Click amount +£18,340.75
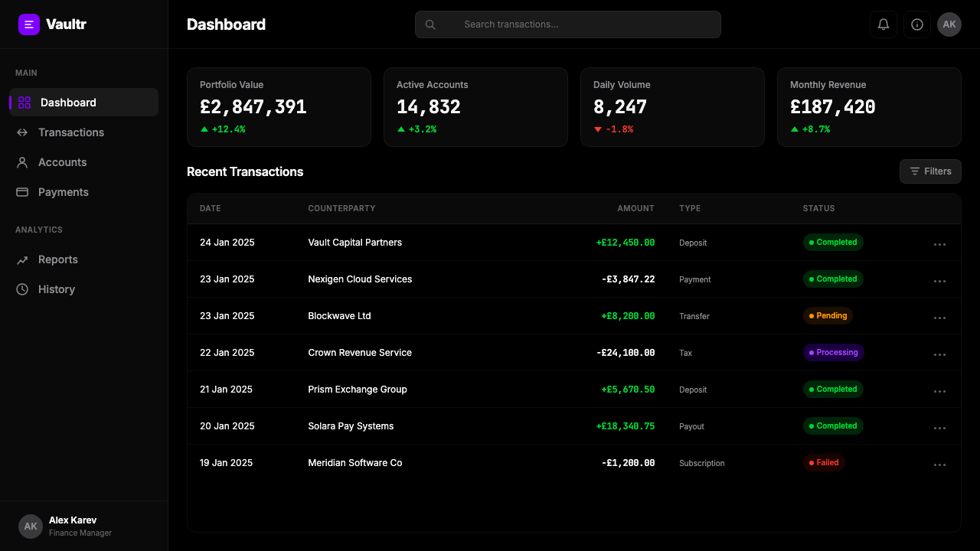 [626, 426]
